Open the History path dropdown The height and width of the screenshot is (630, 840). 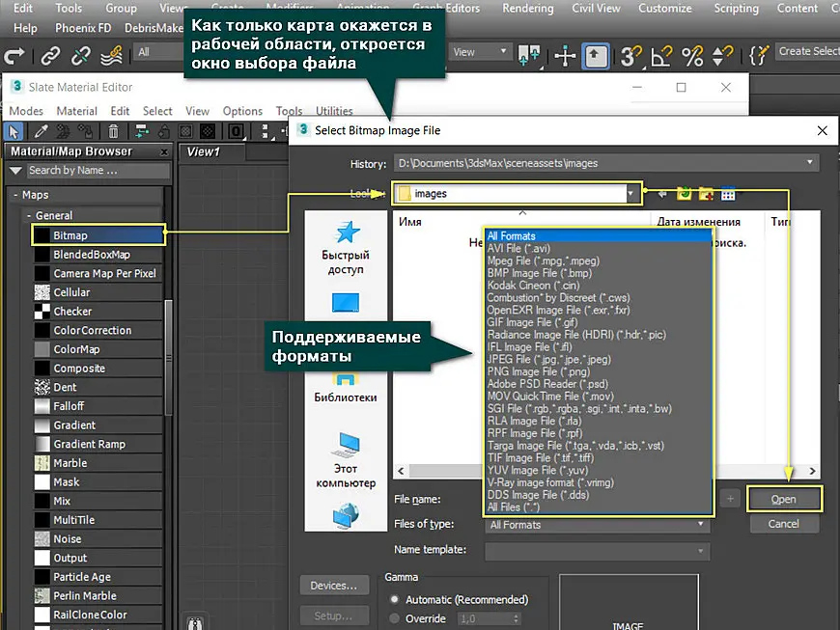click(809, 163)
